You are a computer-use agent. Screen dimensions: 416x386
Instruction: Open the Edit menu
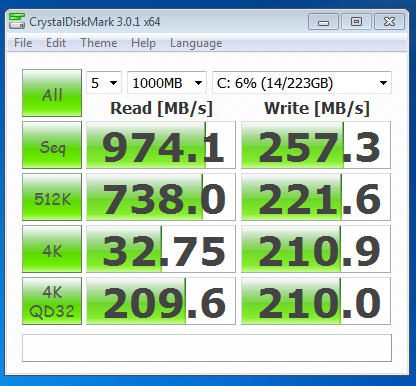point(56,43)
